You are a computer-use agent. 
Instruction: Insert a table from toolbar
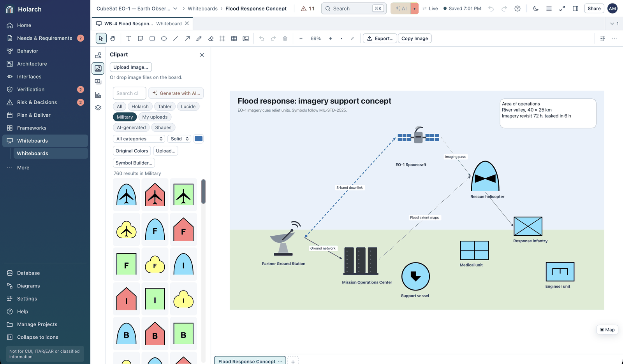coord(234,38)
